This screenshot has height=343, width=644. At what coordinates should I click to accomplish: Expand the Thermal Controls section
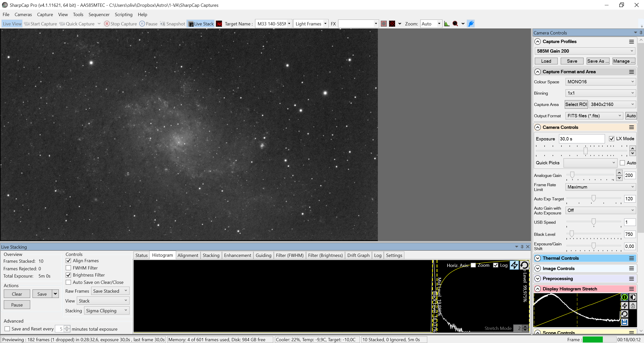(538, 258)
